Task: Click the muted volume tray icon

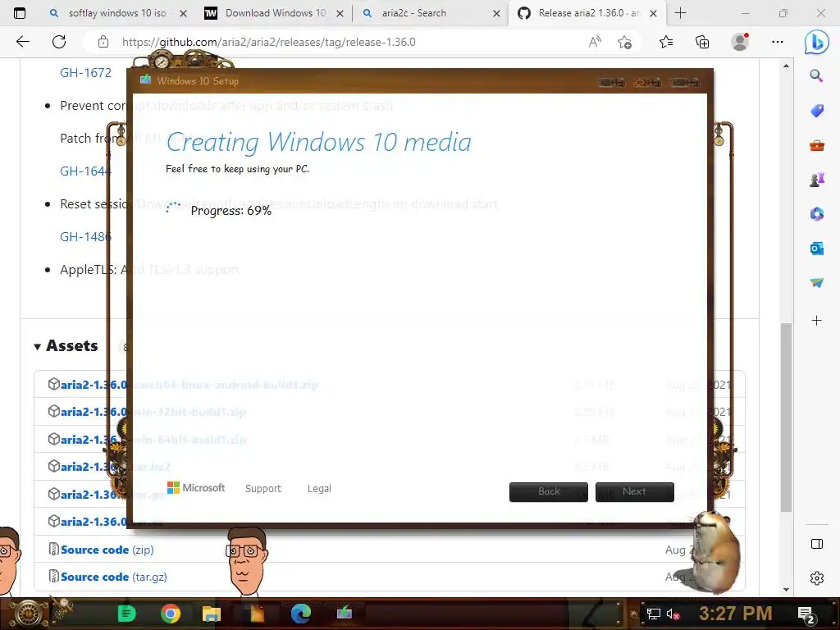Action: (673, 614)
